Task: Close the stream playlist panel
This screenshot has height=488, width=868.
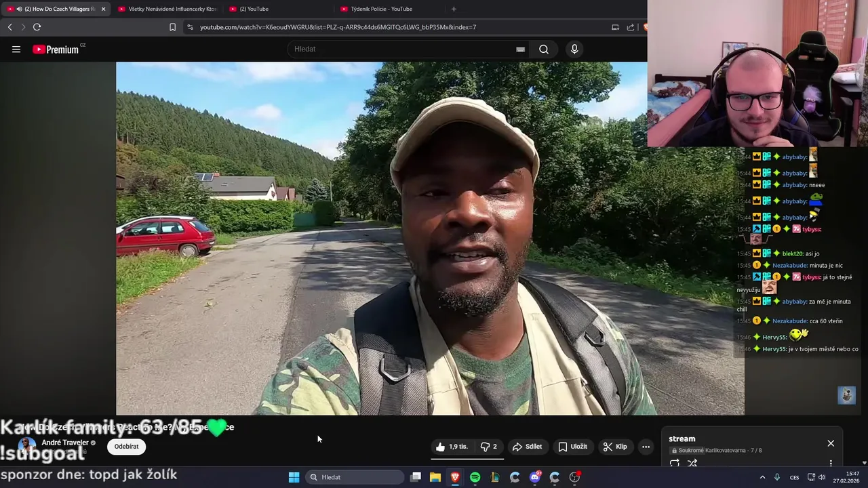Action: (831, 443)
